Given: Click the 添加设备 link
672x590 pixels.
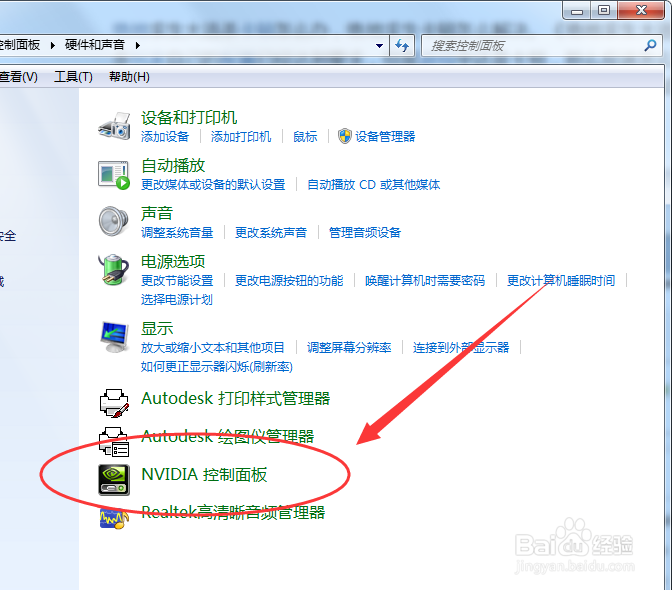Looking at the screenshot, I should tap(165, 137).
